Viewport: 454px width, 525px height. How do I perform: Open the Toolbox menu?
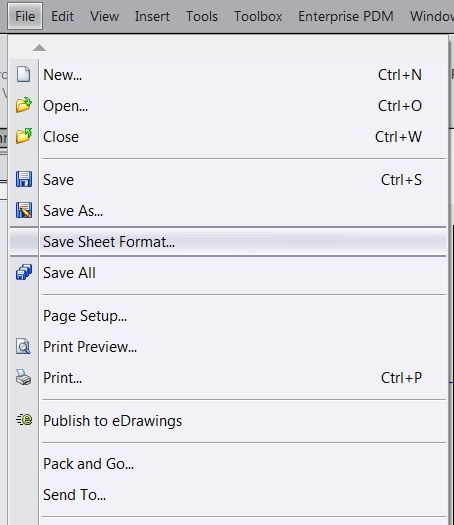point(258,16)
